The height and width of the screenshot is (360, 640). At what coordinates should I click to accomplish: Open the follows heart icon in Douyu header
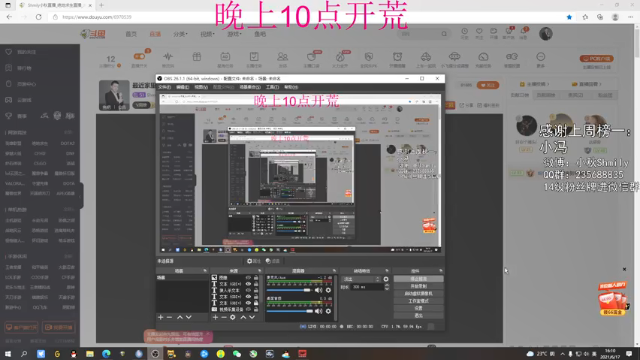point(479,31)
